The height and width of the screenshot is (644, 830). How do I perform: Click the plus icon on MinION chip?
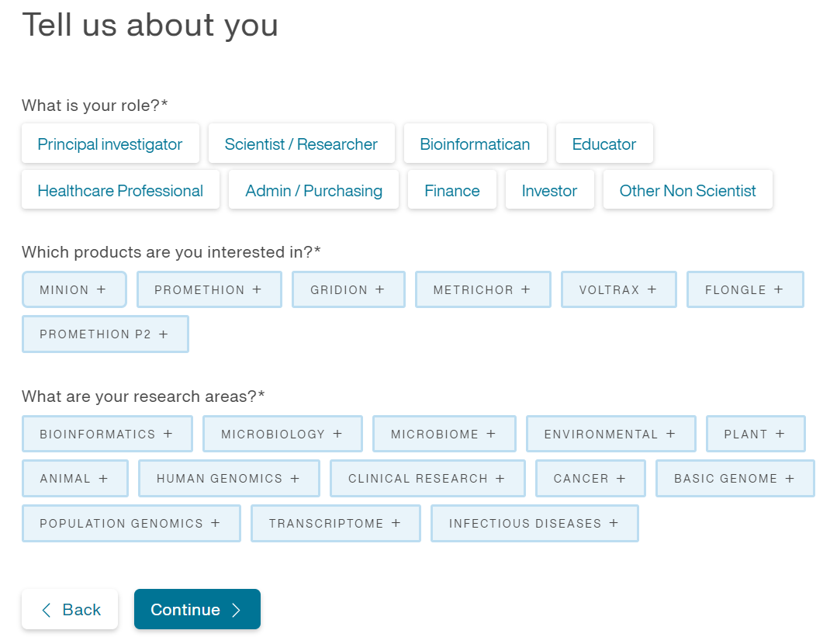(101, 289)
